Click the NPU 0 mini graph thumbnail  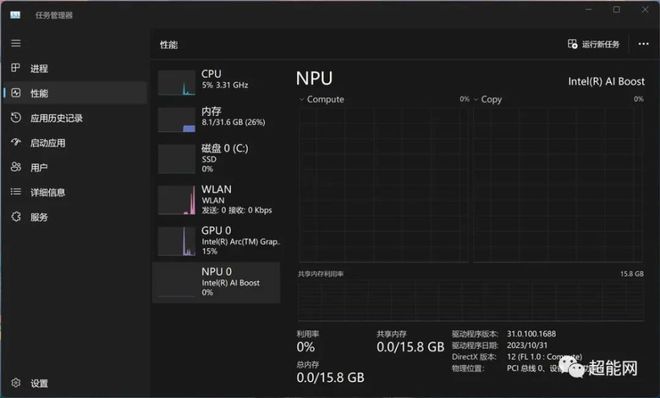[177, 283]
